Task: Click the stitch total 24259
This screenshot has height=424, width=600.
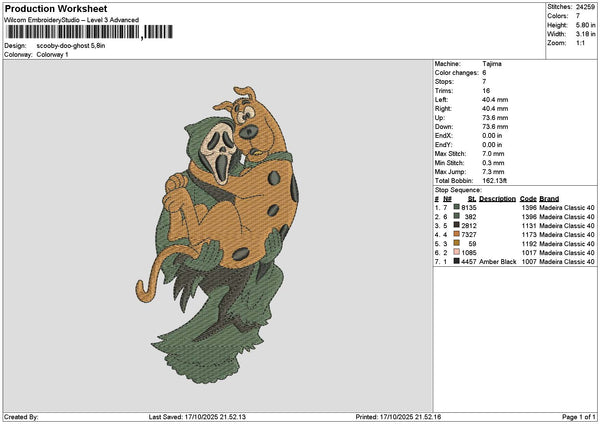Action: click(585, 7)
